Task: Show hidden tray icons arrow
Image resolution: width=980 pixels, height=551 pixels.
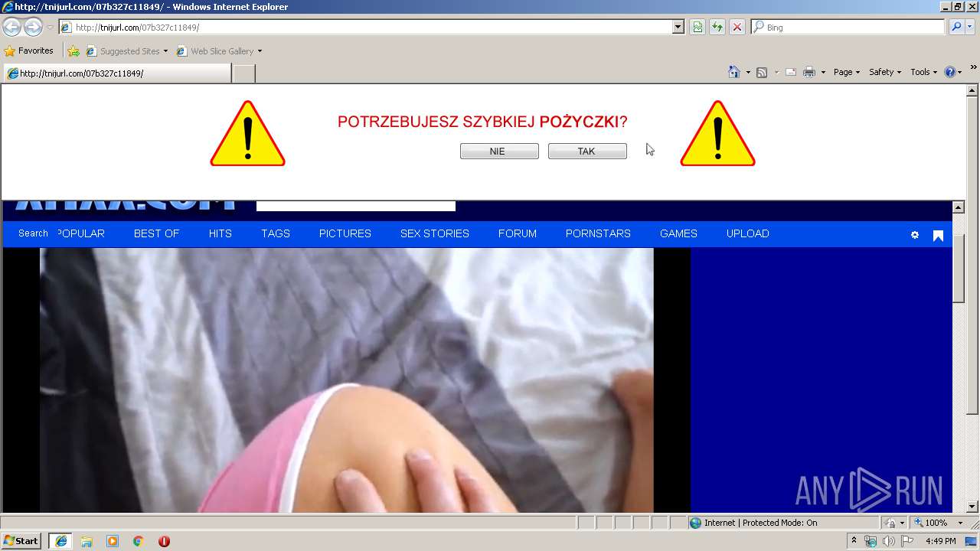Action: coord(854,541)
